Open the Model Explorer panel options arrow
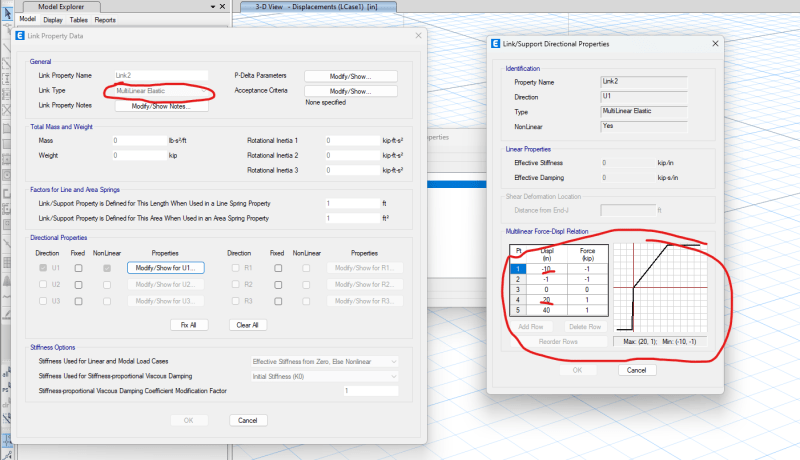The image size is (800, 460). tap(213, 7)
